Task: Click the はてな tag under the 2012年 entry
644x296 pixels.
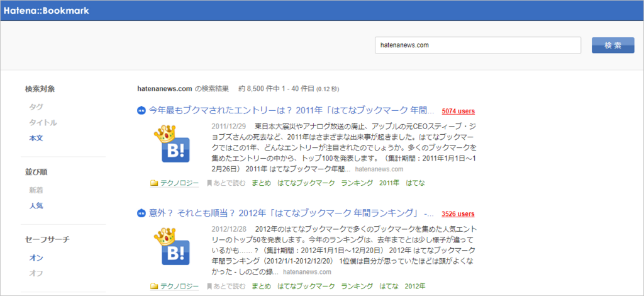Action: click(389, 286)
